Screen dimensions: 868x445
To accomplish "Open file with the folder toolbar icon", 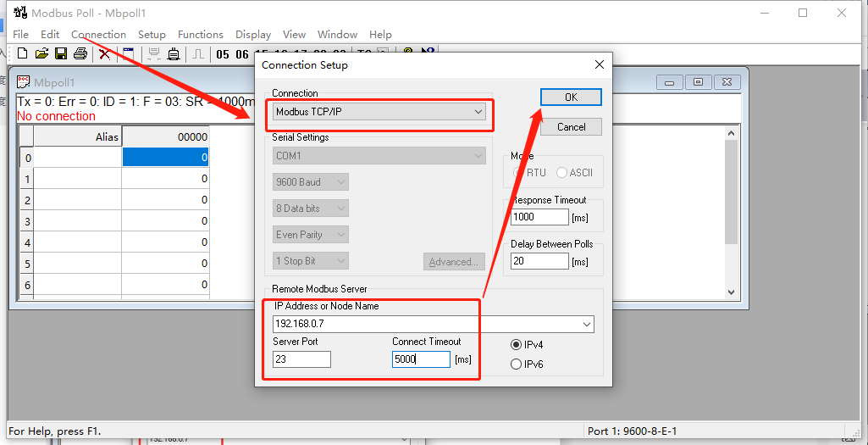I will click(41, 54).
